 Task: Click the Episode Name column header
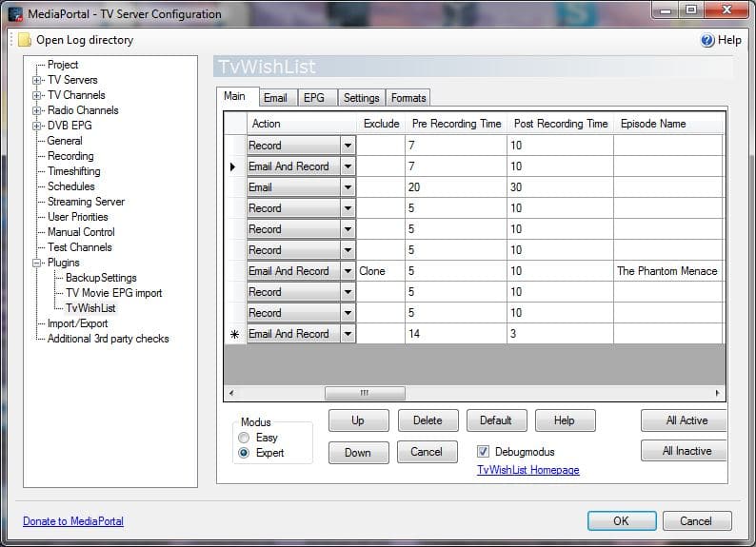668,124
